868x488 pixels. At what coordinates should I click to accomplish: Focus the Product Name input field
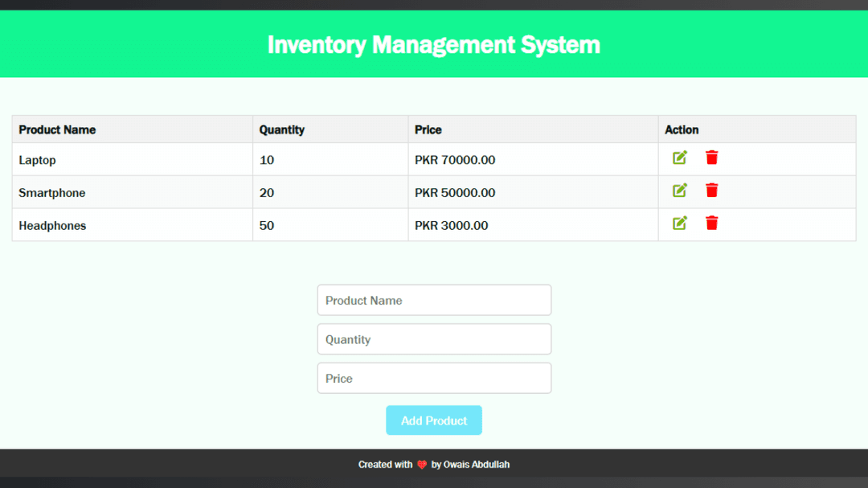coord(434,300)
